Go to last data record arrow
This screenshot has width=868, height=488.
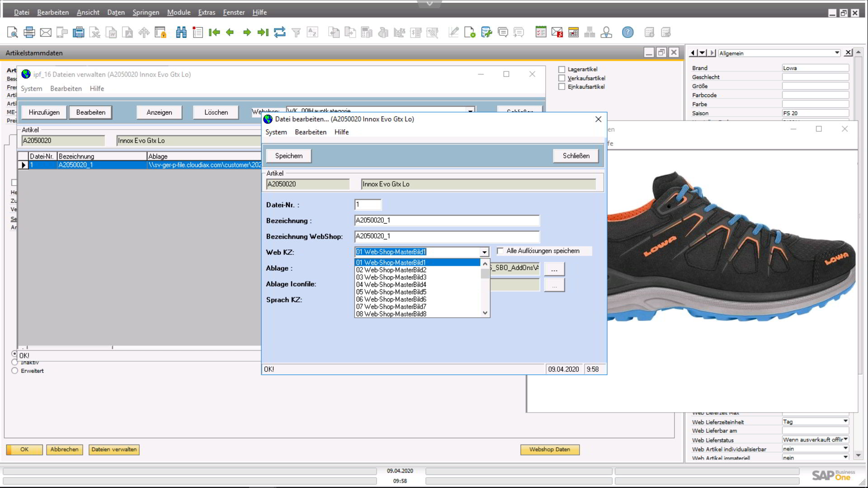(263, 32)
